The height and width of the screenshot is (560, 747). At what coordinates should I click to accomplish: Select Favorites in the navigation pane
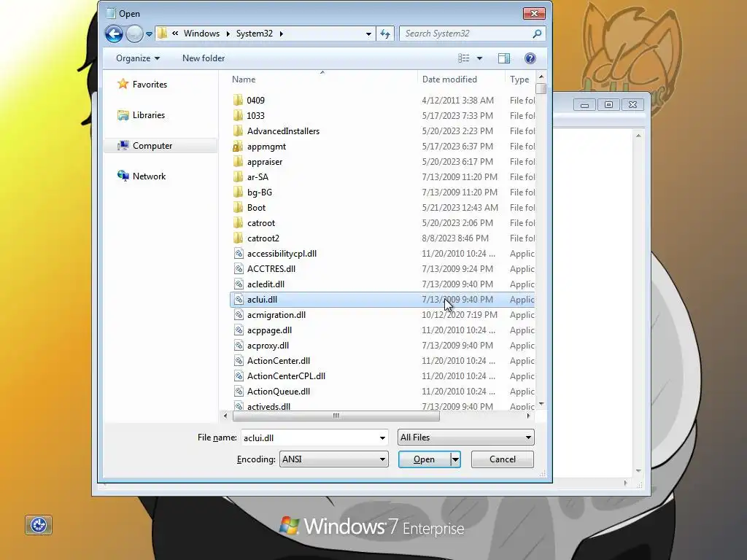[150, 85]
